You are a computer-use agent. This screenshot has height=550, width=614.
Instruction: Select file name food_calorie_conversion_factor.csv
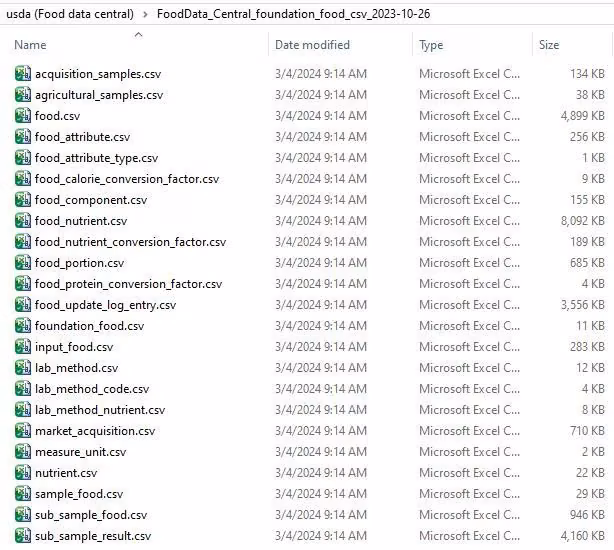click(x=127, y=179)
